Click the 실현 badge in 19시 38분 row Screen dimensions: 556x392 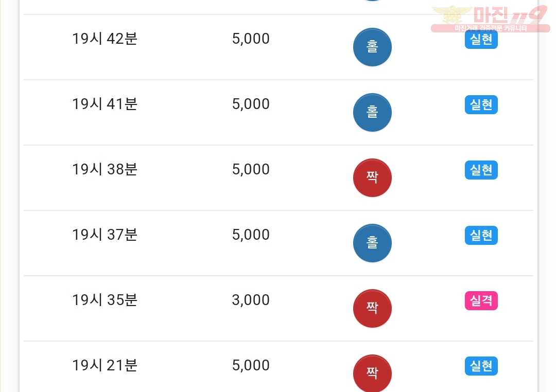point(481,170)
